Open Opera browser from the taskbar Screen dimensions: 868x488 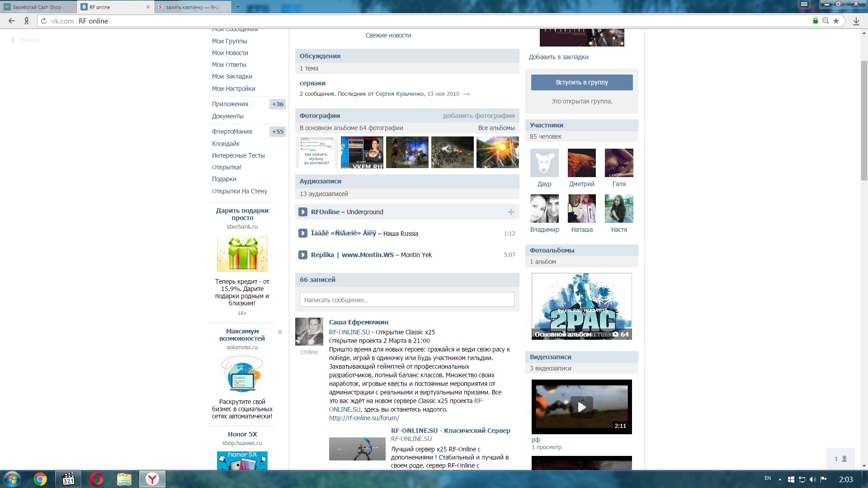tap(96, 479)
